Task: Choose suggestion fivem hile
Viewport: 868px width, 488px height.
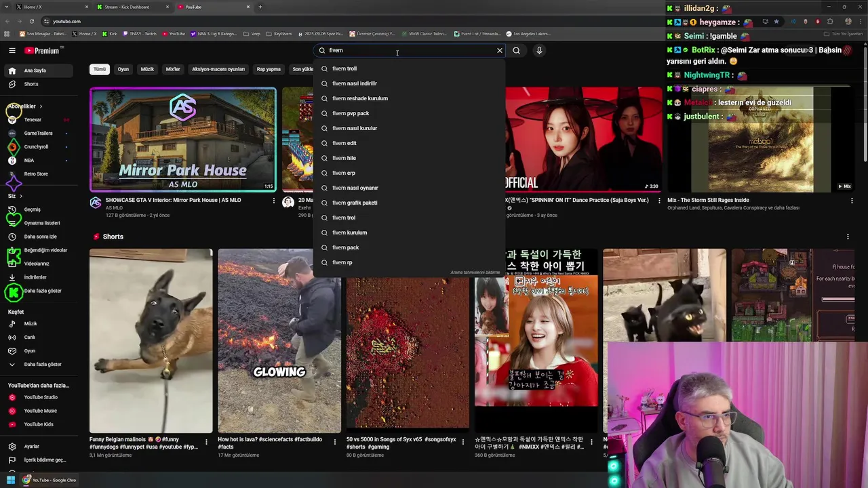Action: (410, 158)
